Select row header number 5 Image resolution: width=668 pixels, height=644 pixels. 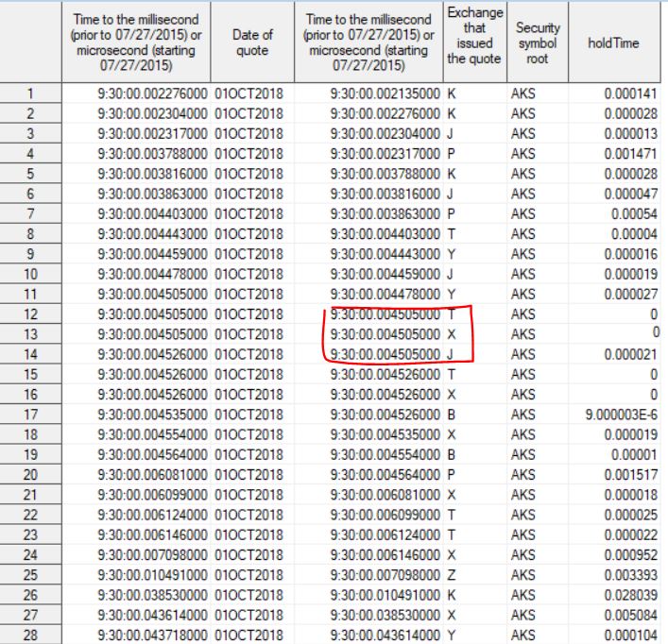(30, 174)
